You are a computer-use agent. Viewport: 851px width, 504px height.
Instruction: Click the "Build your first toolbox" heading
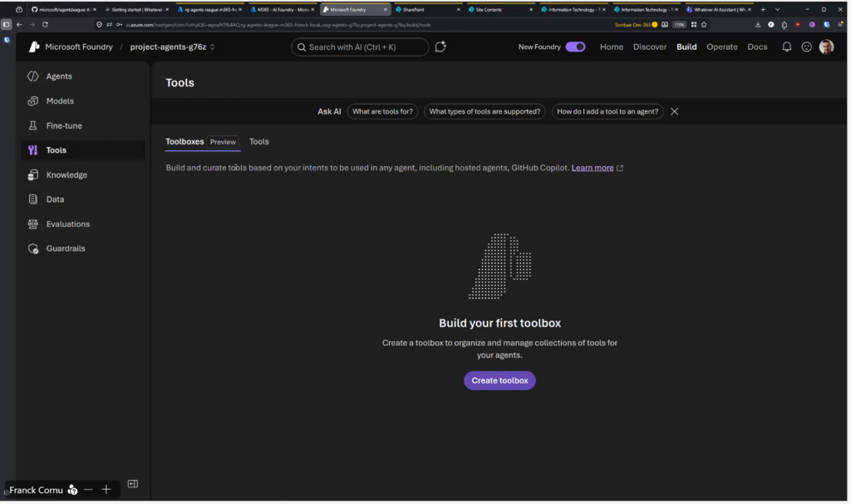[499, 323]
